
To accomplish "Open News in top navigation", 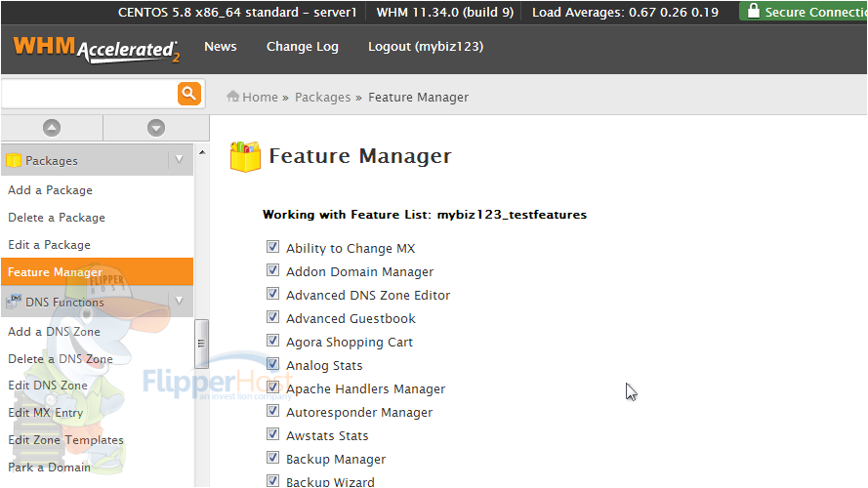I will point(221,47).
